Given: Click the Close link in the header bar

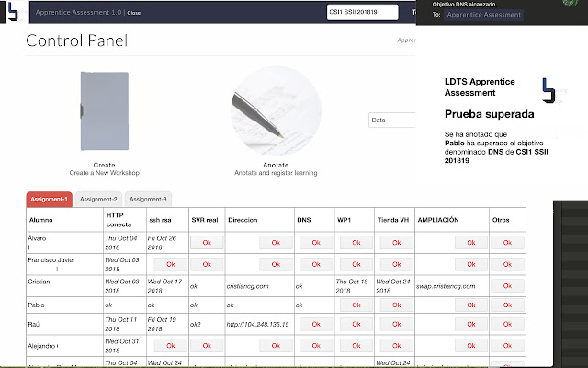Looking at the screenshot, I should pyautogui.click(x=133, y=13).
